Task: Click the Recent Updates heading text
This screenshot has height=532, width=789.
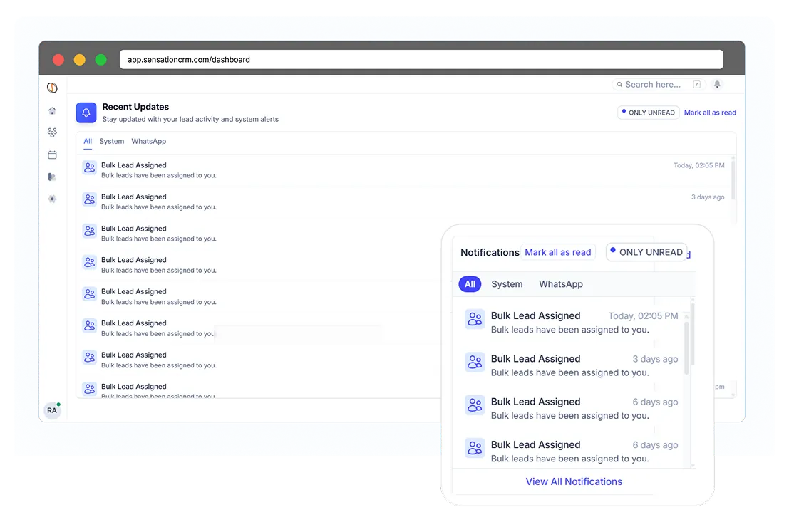Action: coord(135,107)
